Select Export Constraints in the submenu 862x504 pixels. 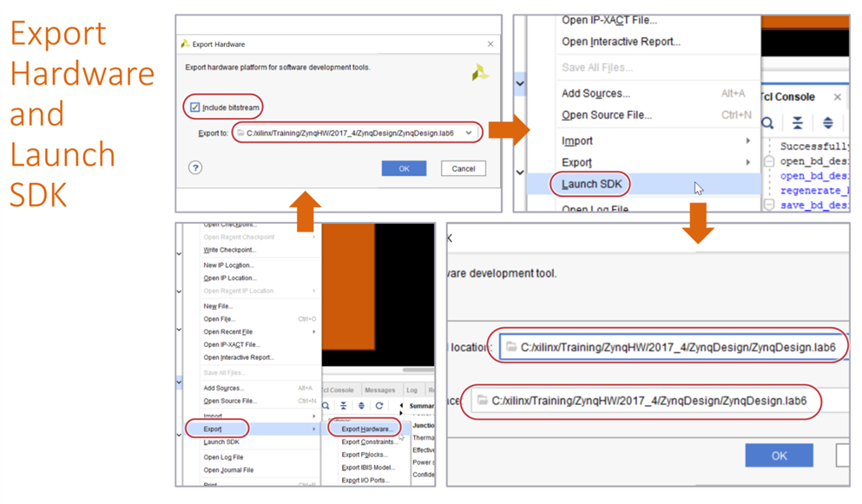(x=370, y=442)
